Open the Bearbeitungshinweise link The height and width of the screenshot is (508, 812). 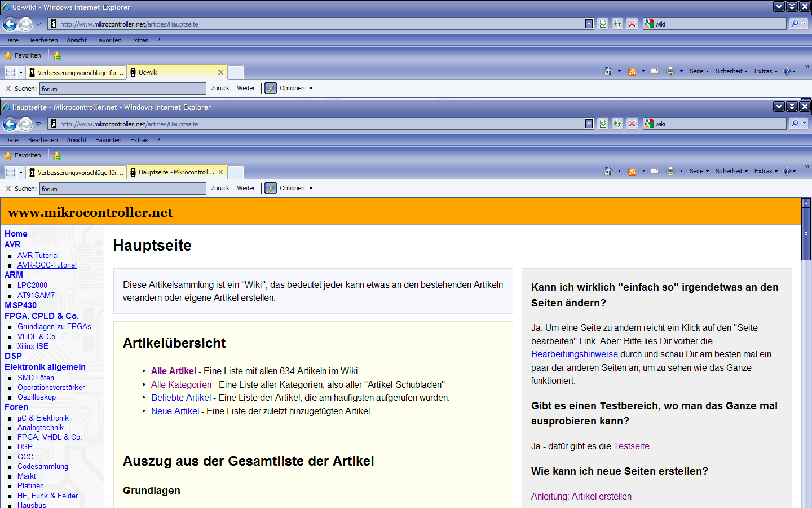[x=575, y=354]
